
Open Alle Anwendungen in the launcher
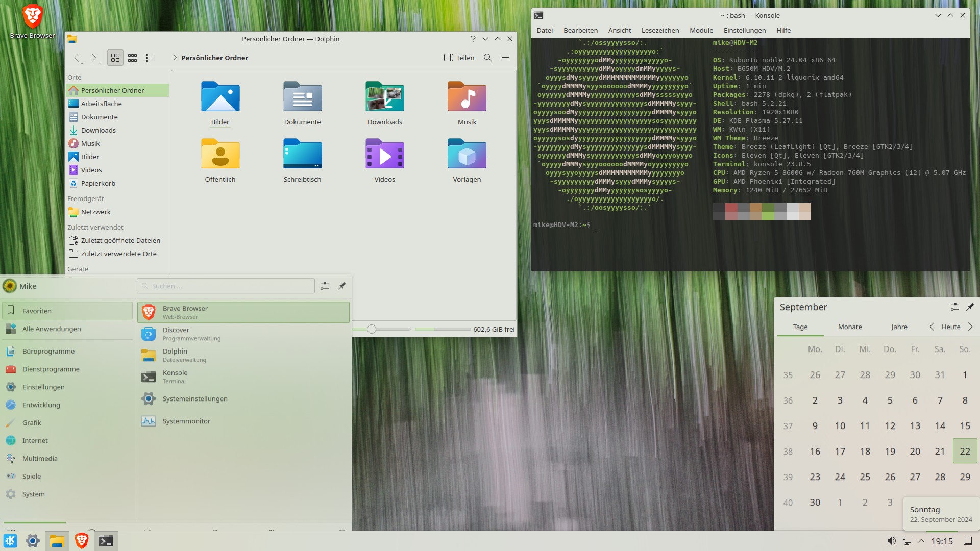pos(51,329)
